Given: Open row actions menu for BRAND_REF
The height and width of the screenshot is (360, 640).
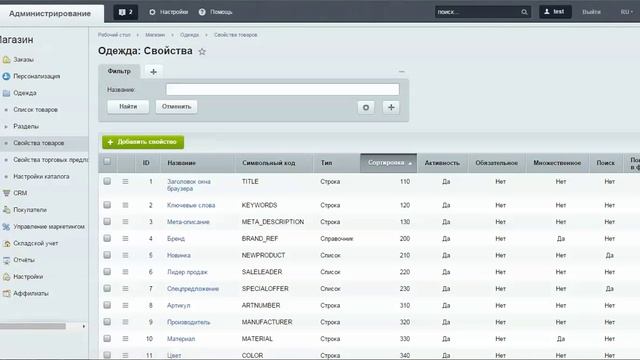Looking at the screenshot, I should [125, 239].
